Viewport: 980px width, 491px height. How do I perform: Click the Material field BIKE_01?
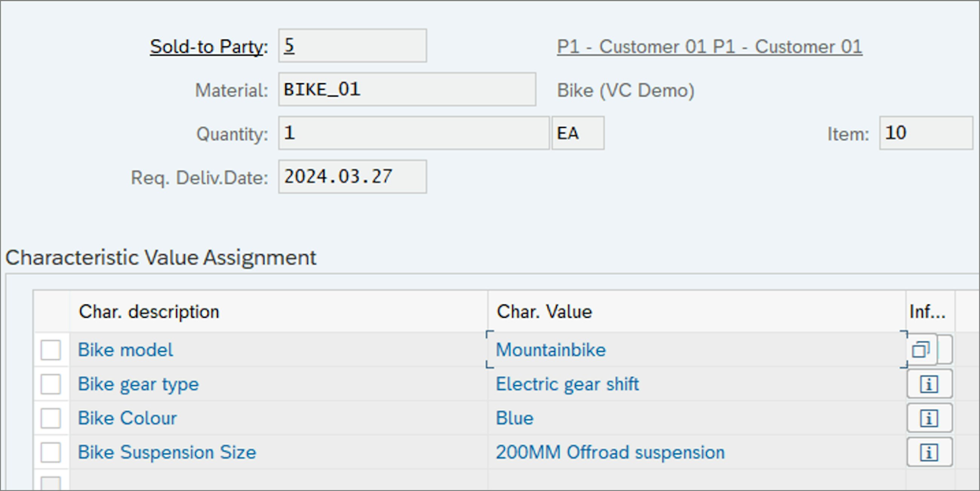(x=407, y=90)
